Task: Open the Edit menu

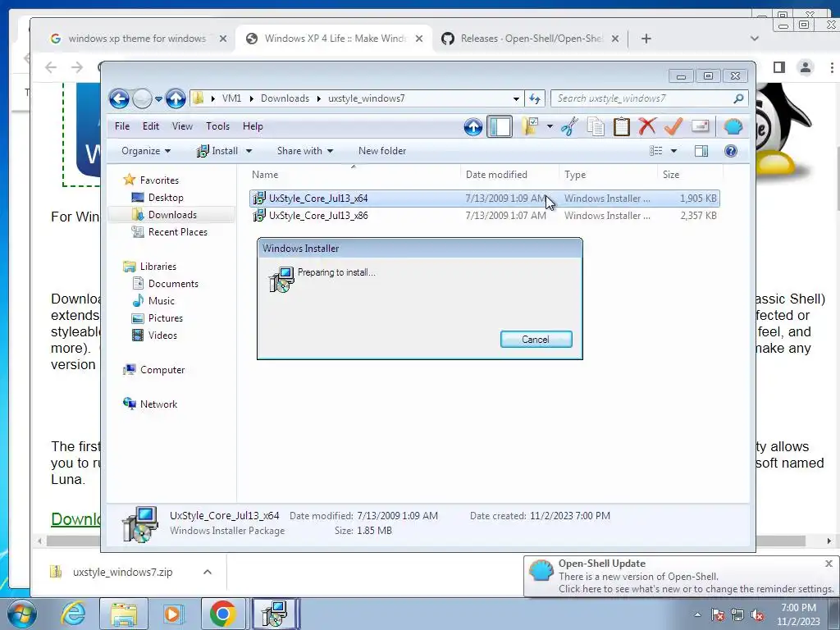Action: [151, 126]
